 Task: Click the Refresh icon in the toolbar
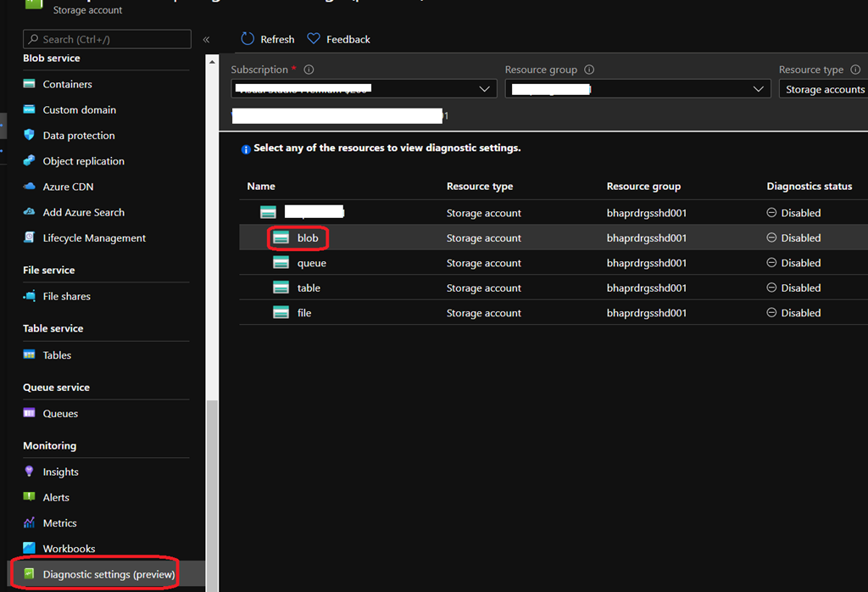coord(248,39)
